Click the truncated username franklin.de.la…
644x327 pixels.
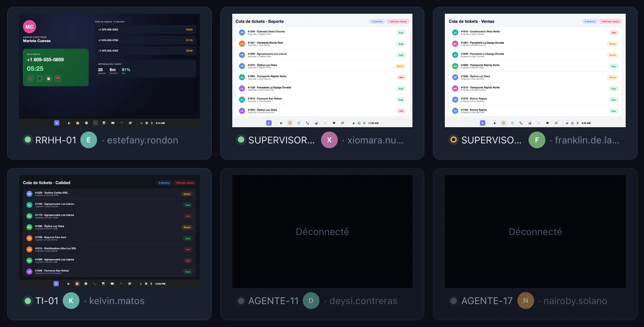click(x=587, y=140)
